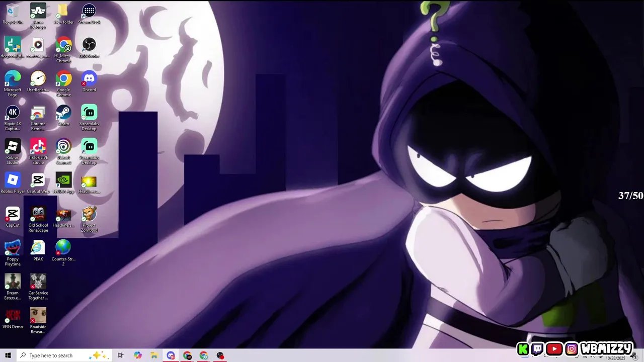The height and width of the screenshot is (362, 644).
Task: Click the 'Type here to search' box
Action: tap(64, 355)
